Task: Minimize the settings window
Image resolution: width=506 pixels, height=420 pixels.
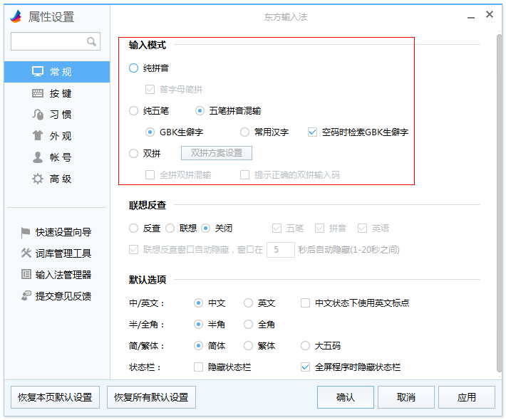Action: pyautogui.click(x=471, y=17)
